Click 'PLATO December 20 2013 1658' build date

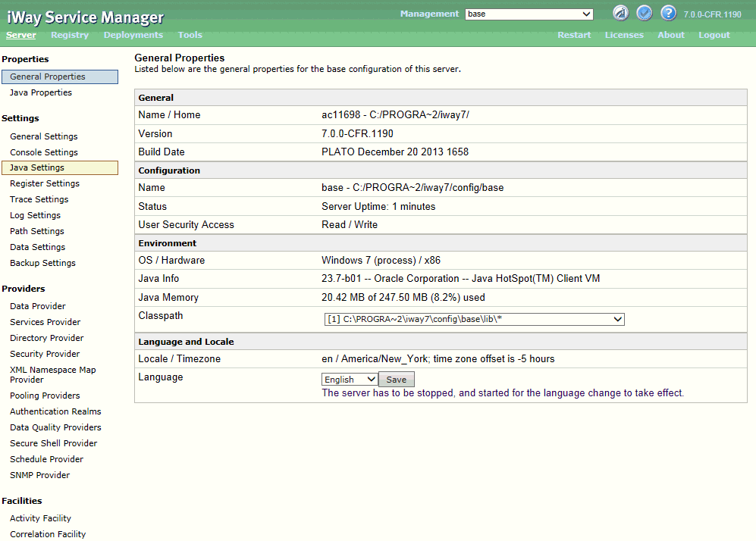point(395,152)
